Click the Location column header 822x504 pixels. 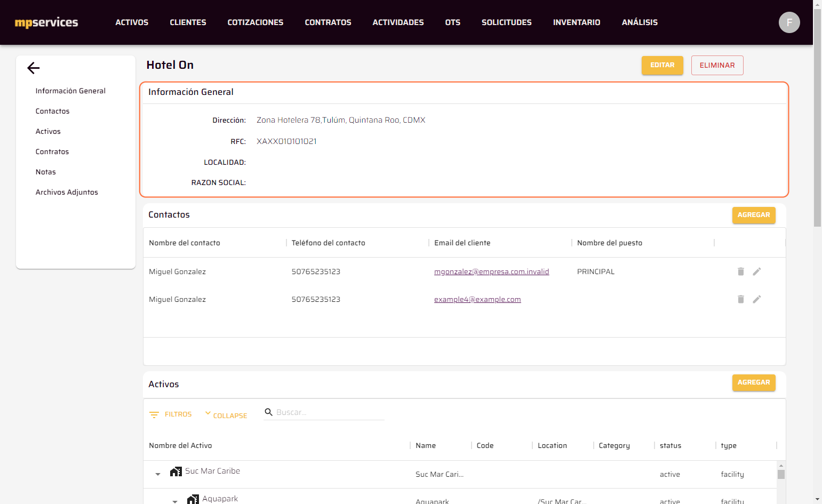(552, 445)
